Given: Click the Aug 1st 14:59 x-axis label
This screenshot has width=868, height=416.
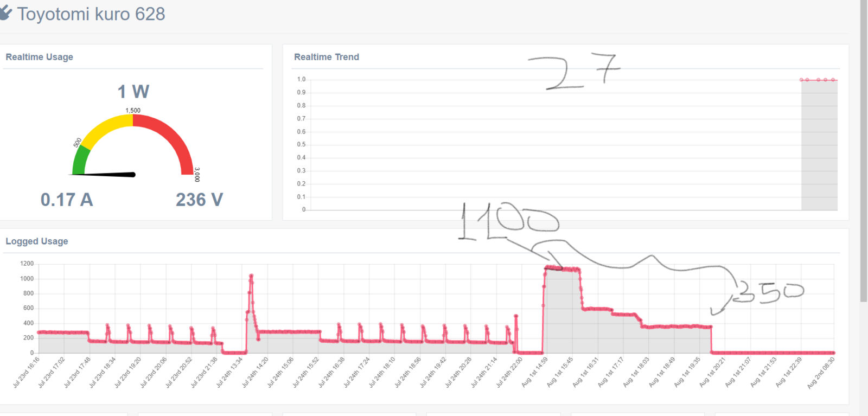Looking at the screenshot, I should (x=535, y=372).
